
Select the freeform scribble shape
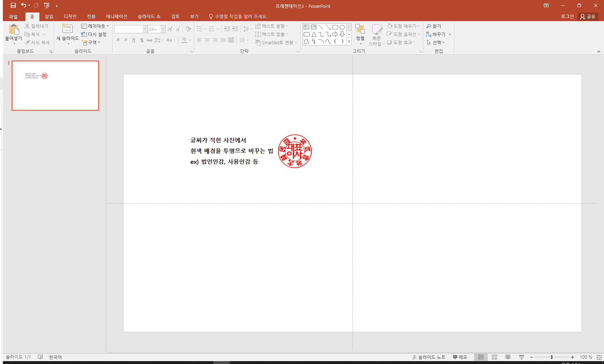314,41
